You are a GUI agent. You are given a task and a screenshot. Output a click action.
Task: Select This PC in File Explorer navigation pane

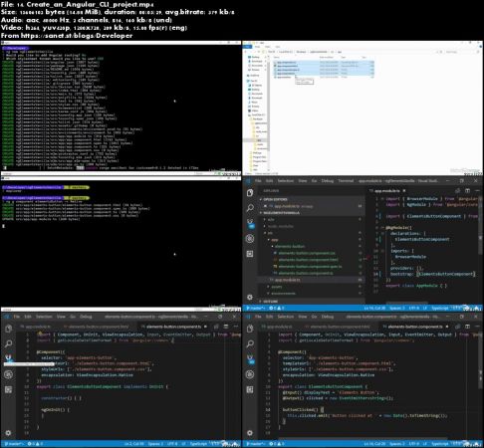pyautogui.click(x=253, y=81)
